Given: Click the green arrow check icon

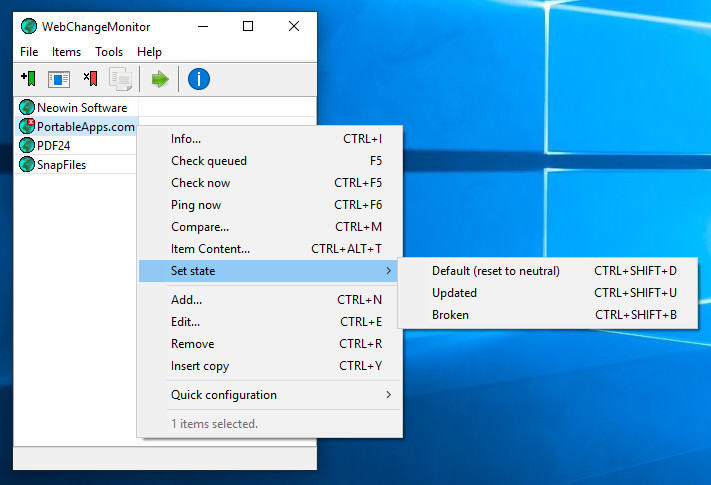Looking at the screenshot, I should 160,79.
